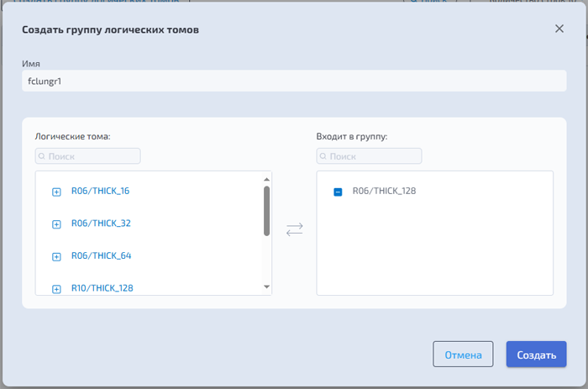Click the scroll down arrow of volumes list

pyautogui.click(x=266, y=286)
